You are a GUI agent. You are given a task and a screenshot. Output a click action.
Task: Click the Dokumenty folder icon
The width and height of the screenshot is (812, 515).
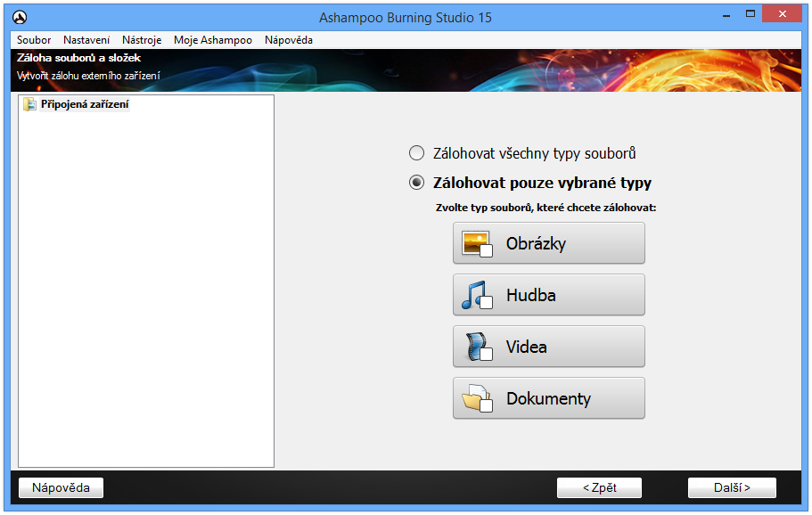(x=477, y=398)
